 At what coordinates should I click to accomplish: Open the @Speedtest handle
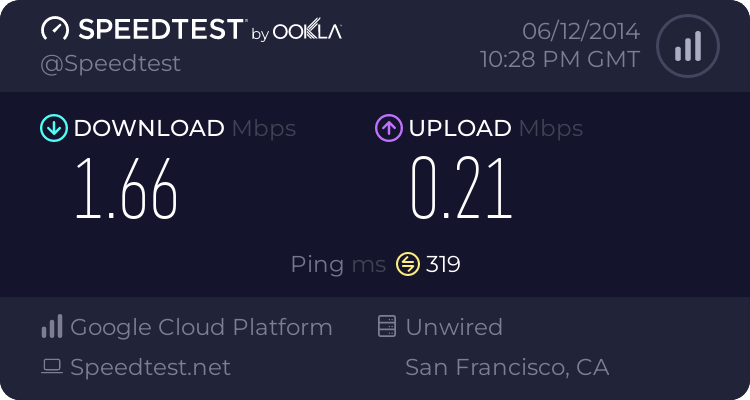110,64
